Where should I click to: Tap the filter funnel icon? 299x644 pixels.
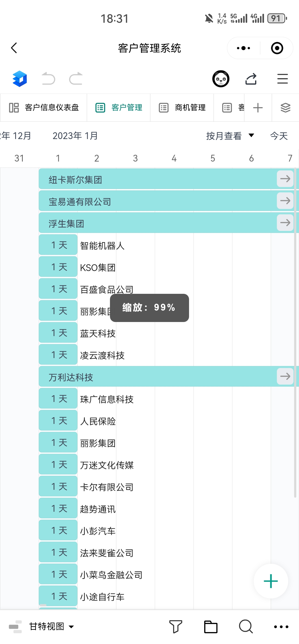175,626
